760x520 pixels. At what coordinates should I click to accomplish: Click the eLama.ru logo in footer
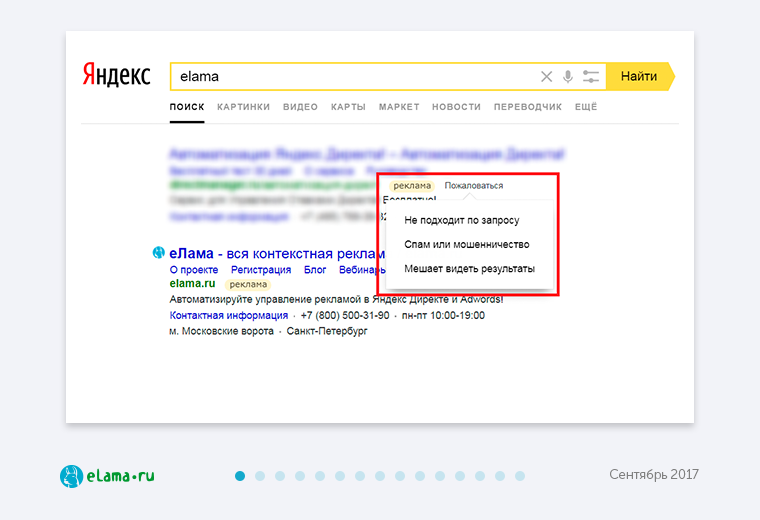107,476
